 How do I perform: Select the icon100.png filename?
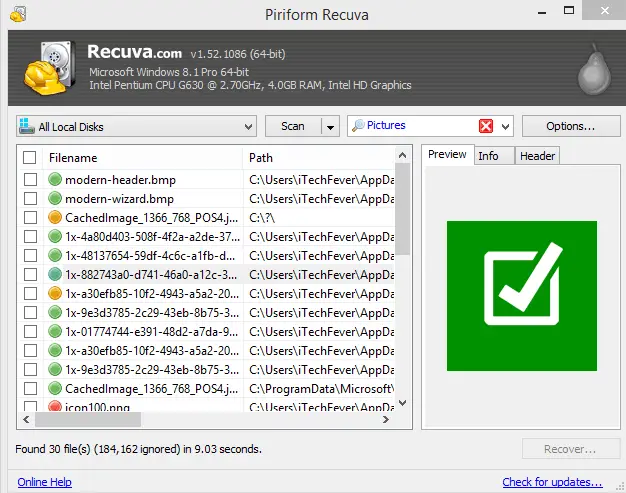tap(97, 407)
